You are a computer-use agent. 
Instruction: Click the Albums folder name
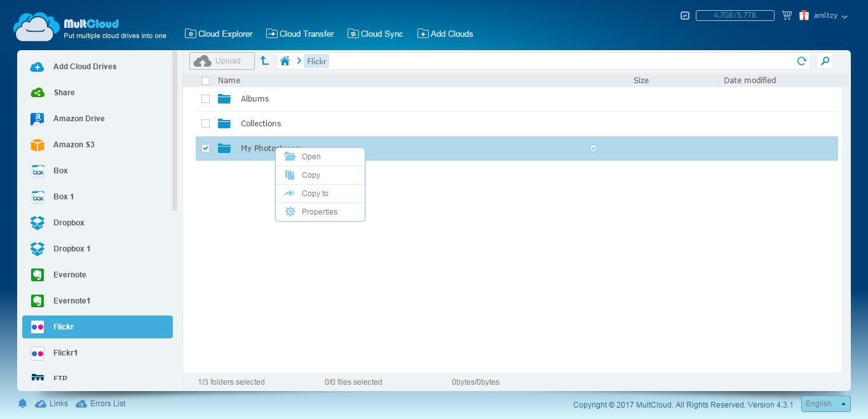coord(255,98)
